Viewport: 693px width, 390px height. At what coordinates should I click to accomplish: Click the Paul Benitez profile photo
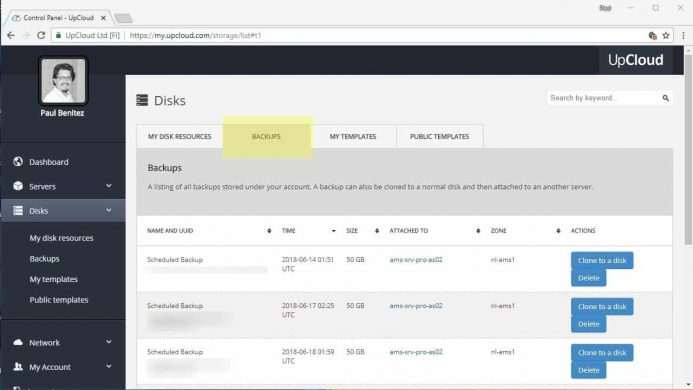pyautogui.click(x=63, y=81)
